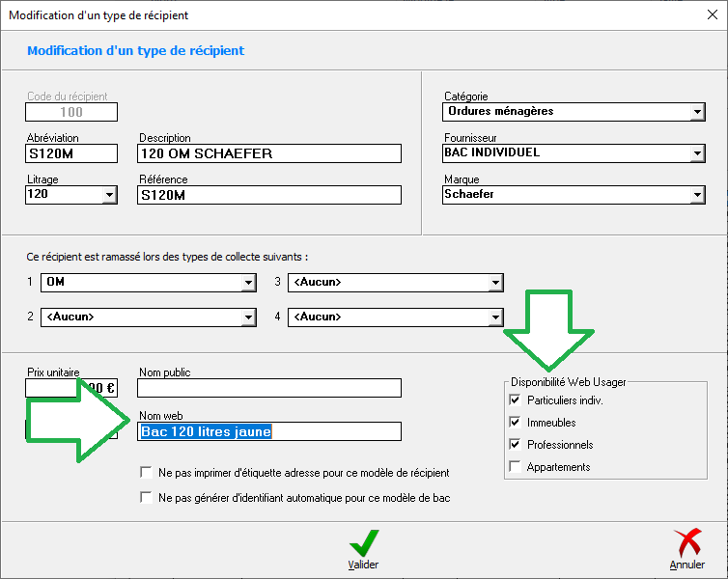
Task: Click the green checkmark Valider icon
Action: click(x=363, y=543)
